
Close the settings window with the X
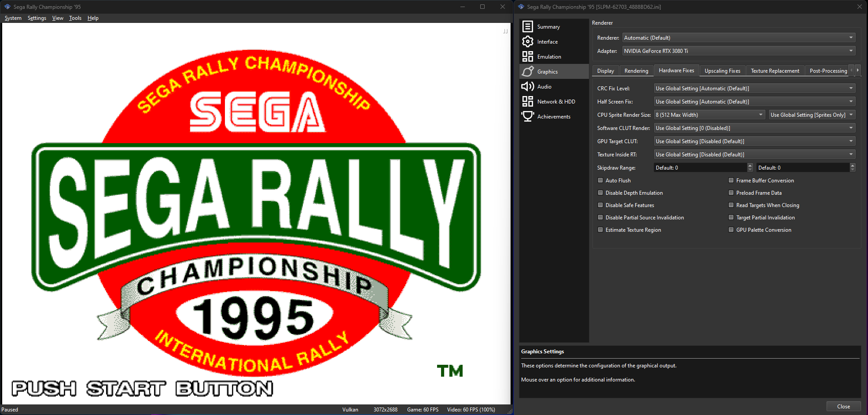(x=859, y=7)
